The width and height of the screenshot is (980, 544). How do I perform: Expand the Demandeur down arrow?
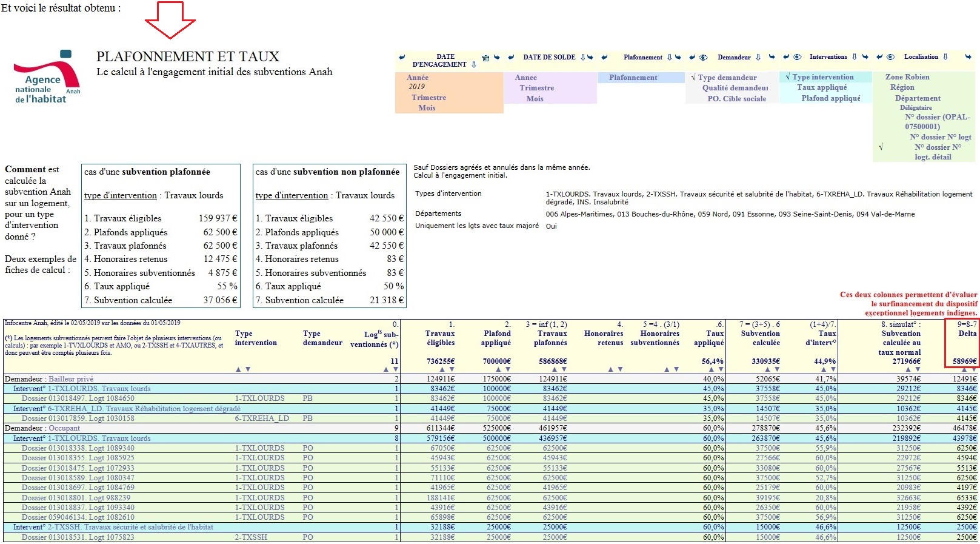coord(758,57)
